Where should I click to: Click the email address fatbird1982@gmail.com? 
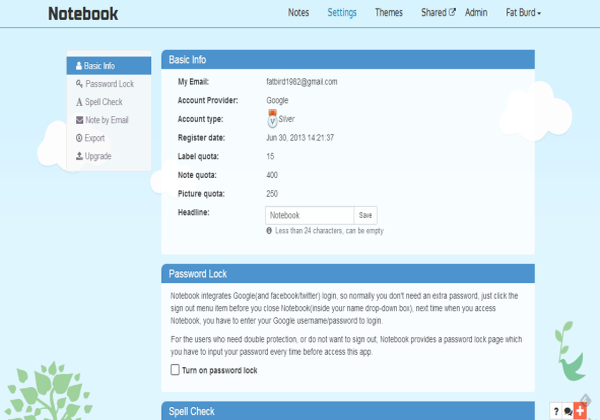click(302, 82)
